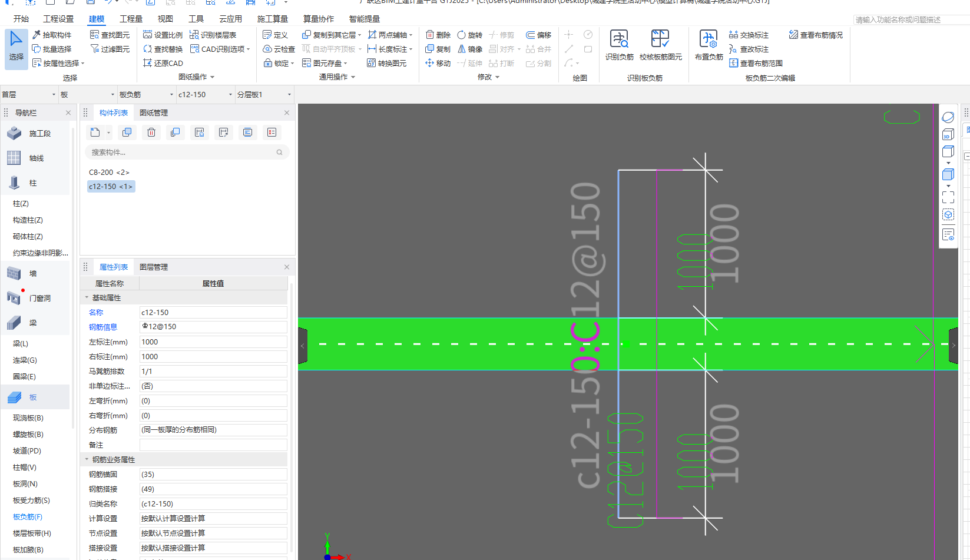Open the 云应用 ribbon tab

(x=230, y=19)
